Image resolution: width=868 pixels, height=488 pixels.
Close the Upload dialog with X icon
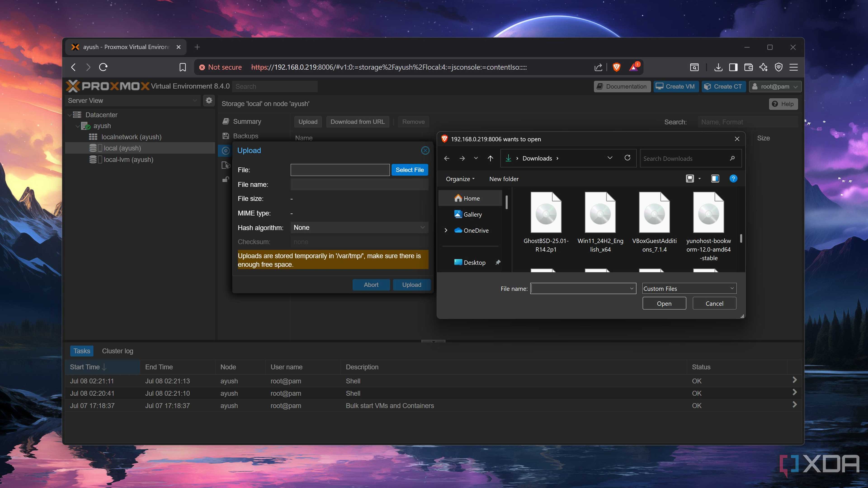425,150
